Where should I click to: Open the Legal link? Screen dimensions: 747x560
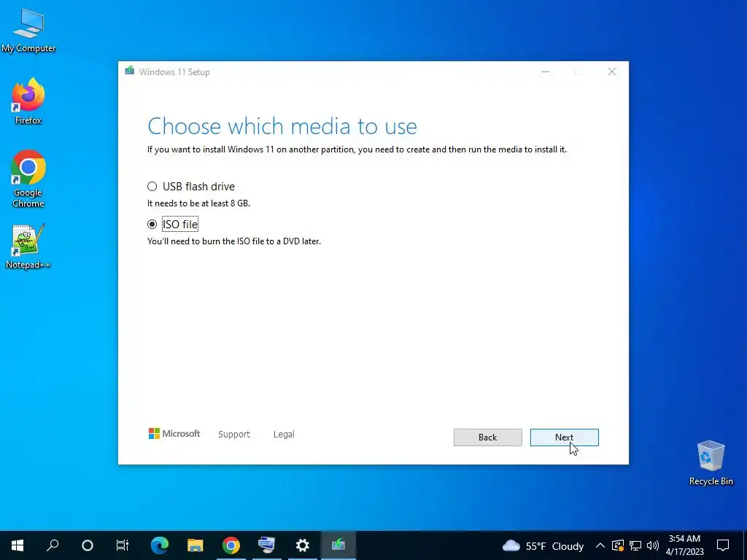point(284,435)
